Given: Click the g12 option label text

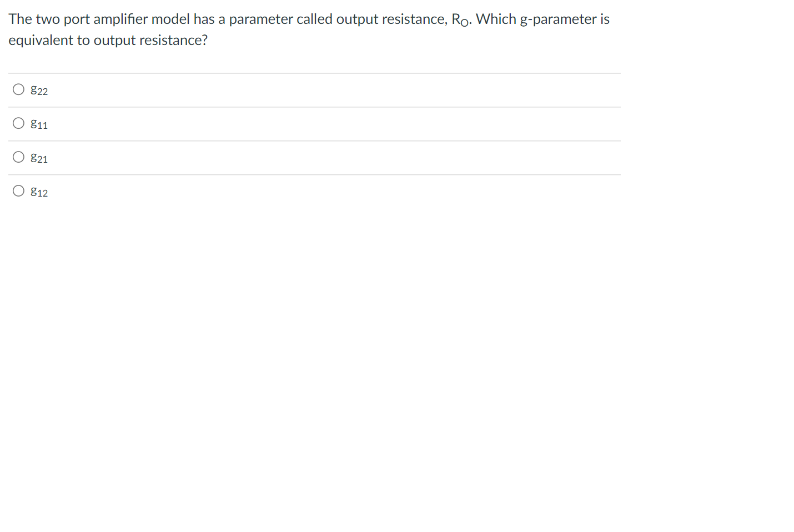Looking at the screenshot, I should 39,192.
